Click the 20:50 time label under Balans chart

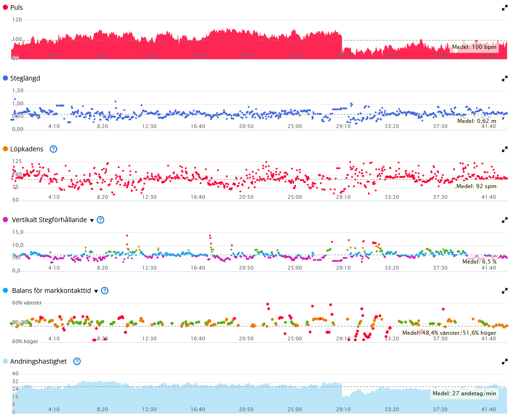246,339
